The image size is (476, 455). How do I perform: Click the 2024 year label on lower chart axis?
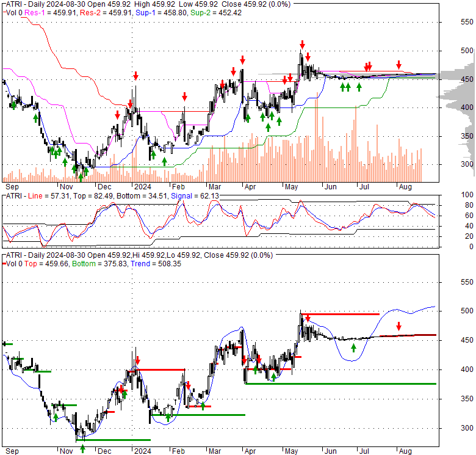click(x=143, y=451)
